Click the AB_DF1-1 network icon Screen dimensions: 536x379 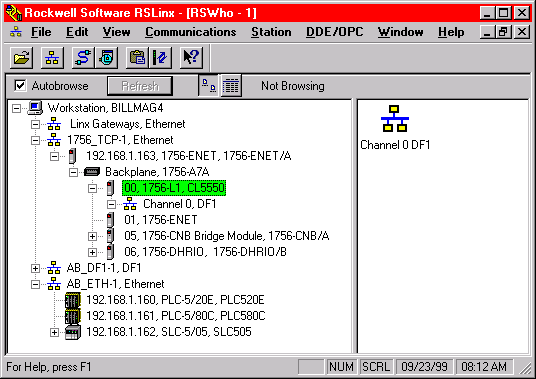54,268
